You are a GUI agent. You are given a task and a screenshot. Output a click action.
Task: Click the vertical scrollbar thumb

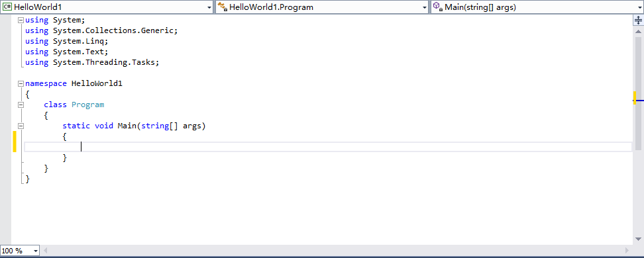[638, 93]
